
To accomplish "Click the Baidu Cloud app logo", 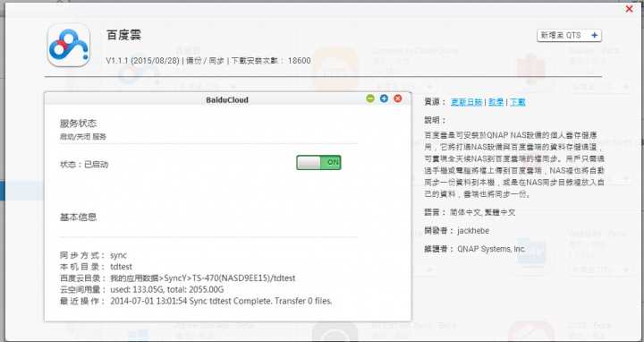I will [69, 45].
